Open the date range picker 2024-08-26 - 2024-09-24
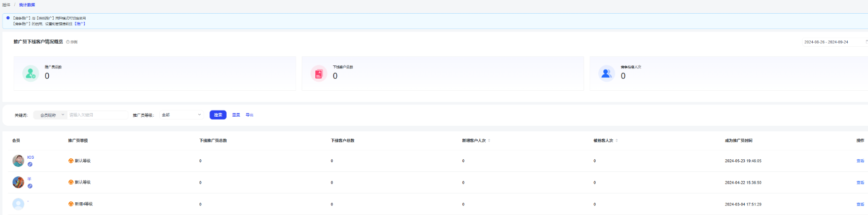The width and height of the screenshot is (868, 215). pos(831,42)
